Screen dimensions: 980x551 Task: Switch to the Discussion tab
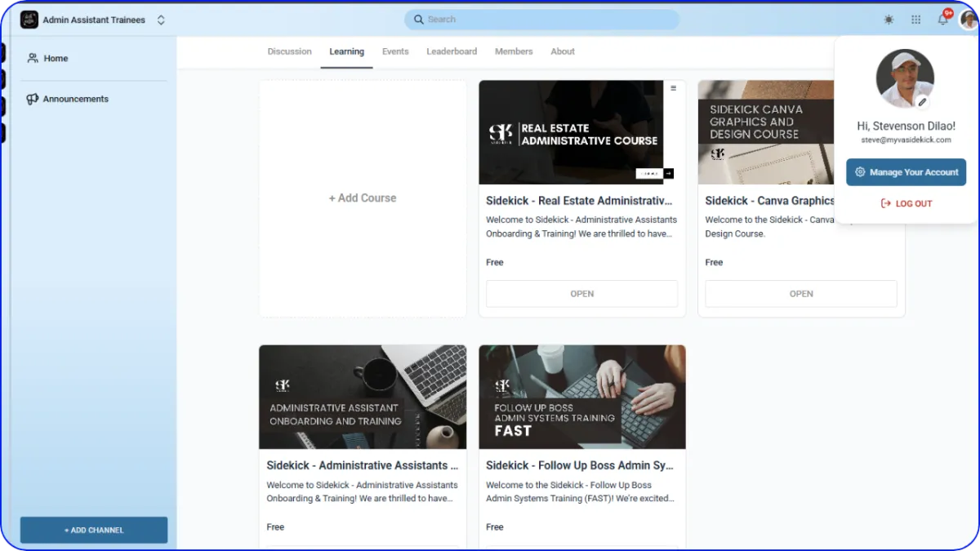290,51
